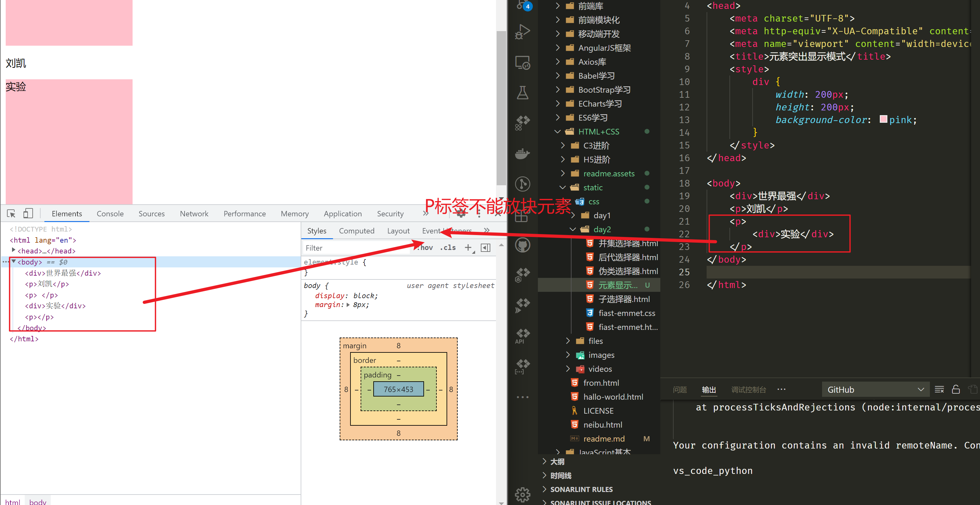Open the VS Code manage gear icon
980x505 pixels.
(x=522, y=494)
